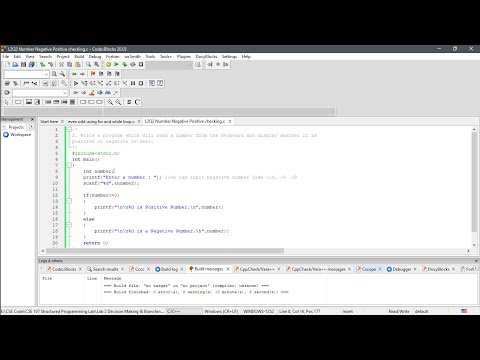Open the Plugins menu
The height and width of the screenshot is (360, 480).
click(184, 56)
